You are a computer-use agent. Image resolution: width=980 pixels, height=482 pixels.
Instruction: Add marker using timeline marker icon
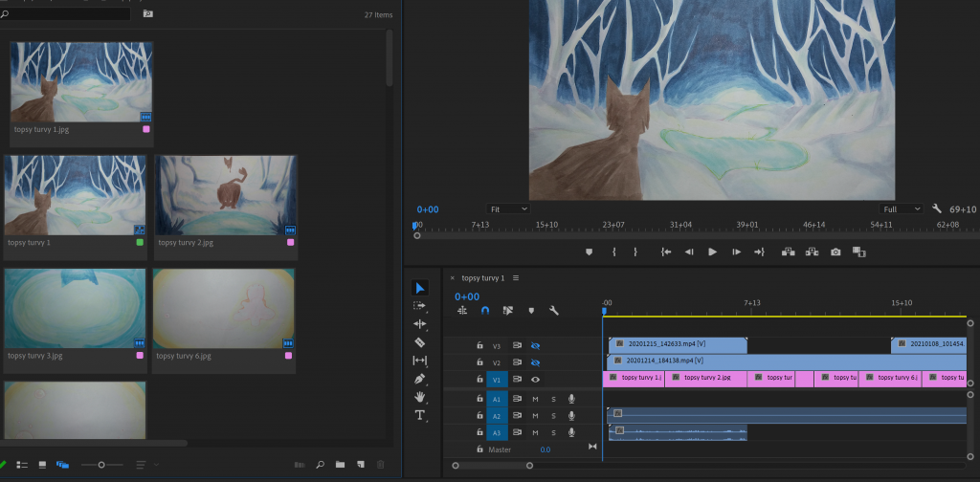click(531, 310)
